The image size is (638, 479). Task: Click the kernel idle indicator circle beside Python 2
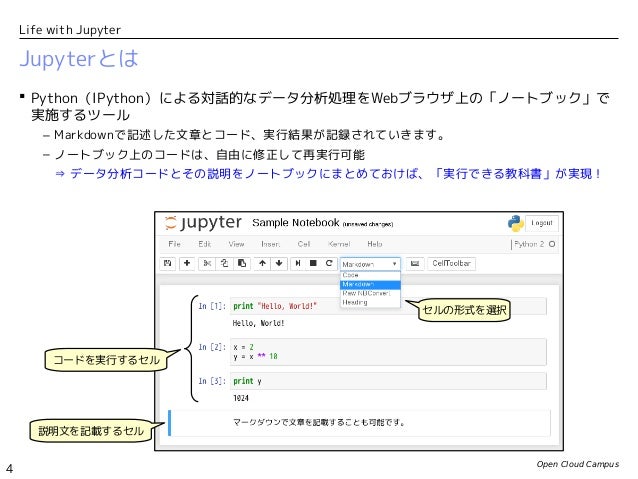point(552,244)
